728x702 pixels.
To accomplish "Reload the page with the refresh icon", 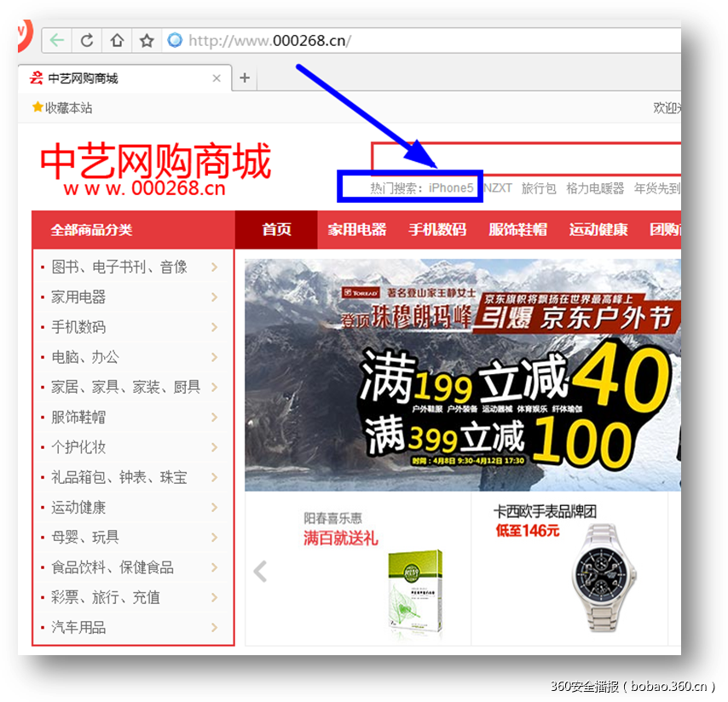I will (86, 39).
